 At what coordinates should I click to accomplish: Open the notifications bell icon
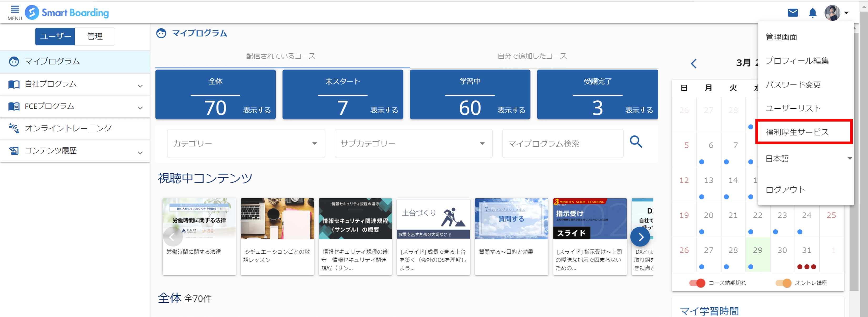click(x=813, y=13)
